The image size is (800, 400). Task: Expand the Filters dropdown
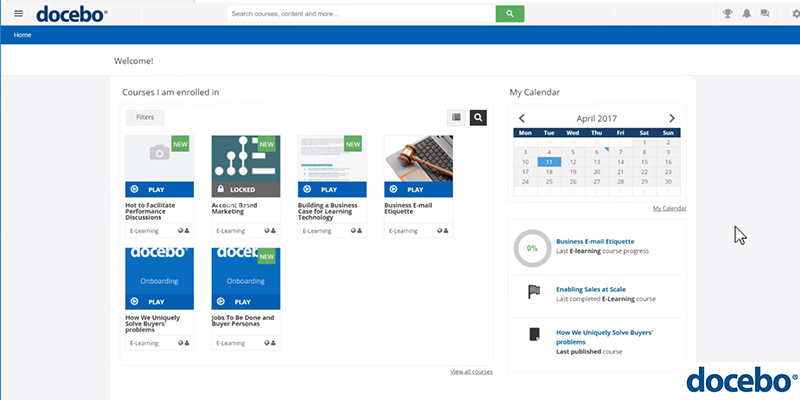145,117
